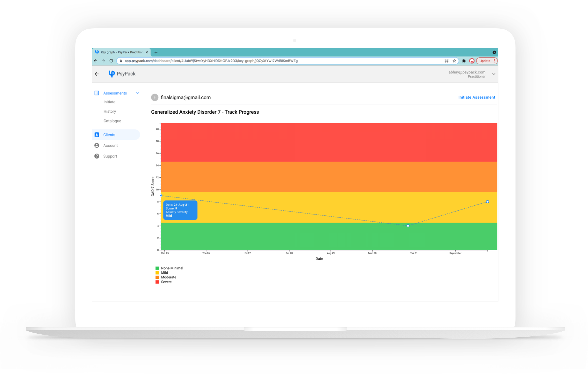Image resolution: width=588 pixels, height=374 pixels.
Task: Click the Initiate Assessment link
Action: (x=476, y=97)
